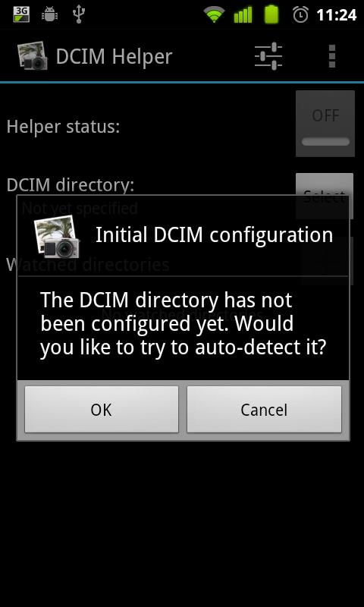The width and height of the screenshot is (364, 607).
Task: Open the settings sliders icon in action bar
Action: click(268, 56)
